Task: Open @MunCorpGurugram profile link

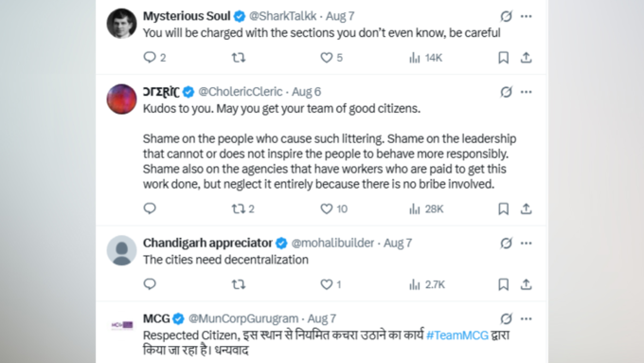Action: (243, 318)
